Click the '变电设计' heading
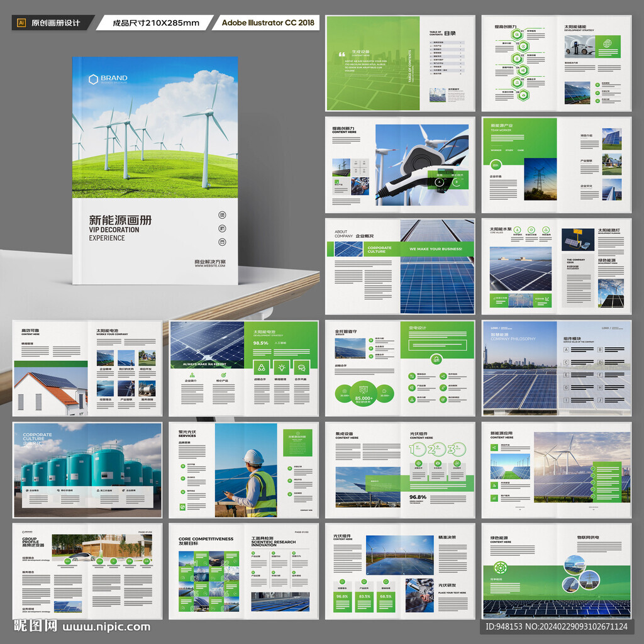The image size is (644, 644). tap(418, 328)
